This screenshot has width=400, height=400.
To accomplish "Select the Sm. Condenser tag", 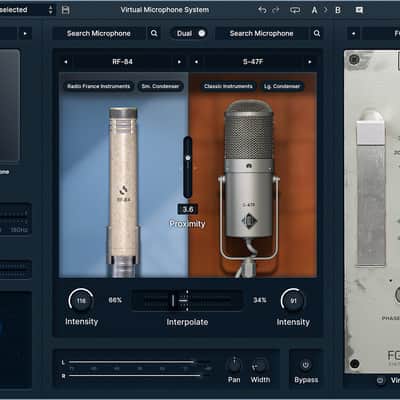I will [160, 86].
